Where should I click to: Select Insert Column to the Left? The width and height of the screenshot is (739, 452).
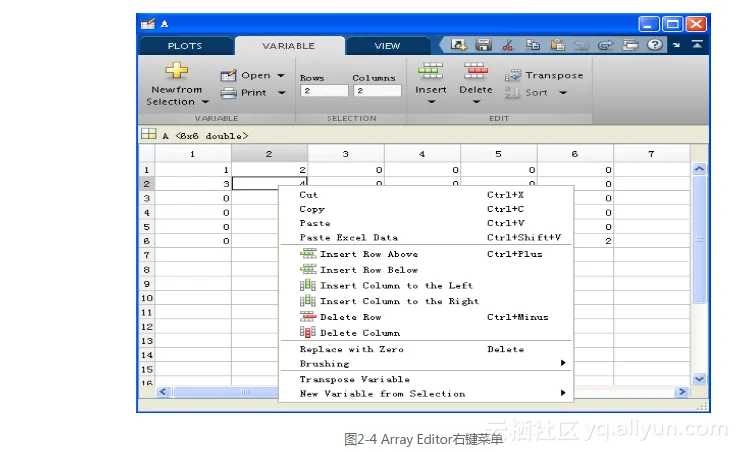tap(427, 286)
